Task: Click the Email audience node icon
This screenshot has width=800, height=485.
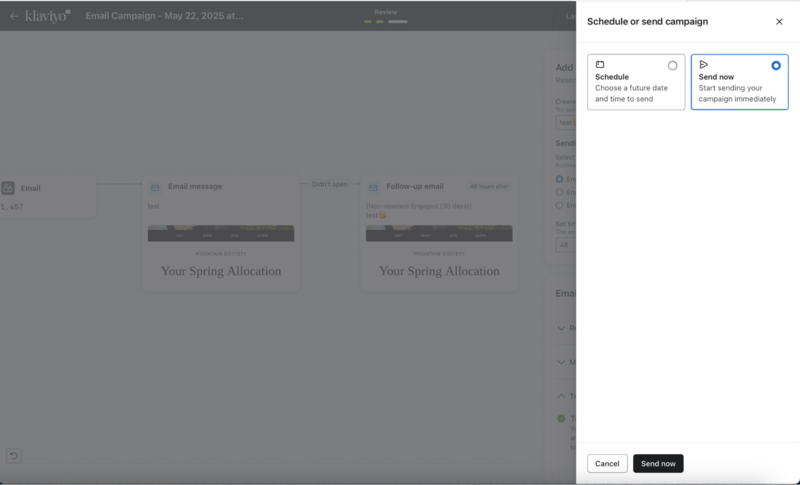Action: tap(8, 188)
